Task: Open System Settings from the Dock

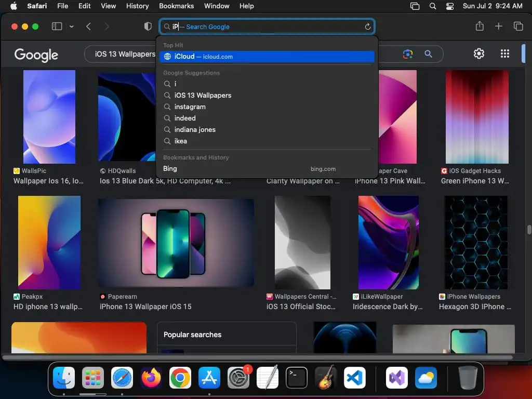Action: tap(238, 378)
